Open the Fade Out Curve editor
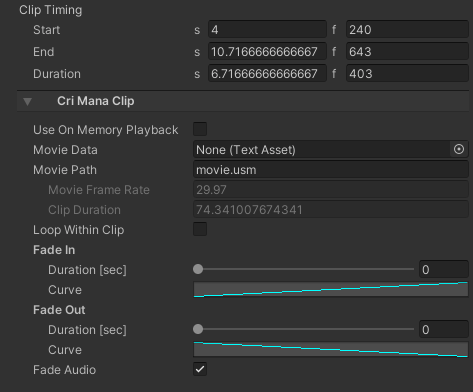Viewport: 473px width, 392px height. pos(331,349)
